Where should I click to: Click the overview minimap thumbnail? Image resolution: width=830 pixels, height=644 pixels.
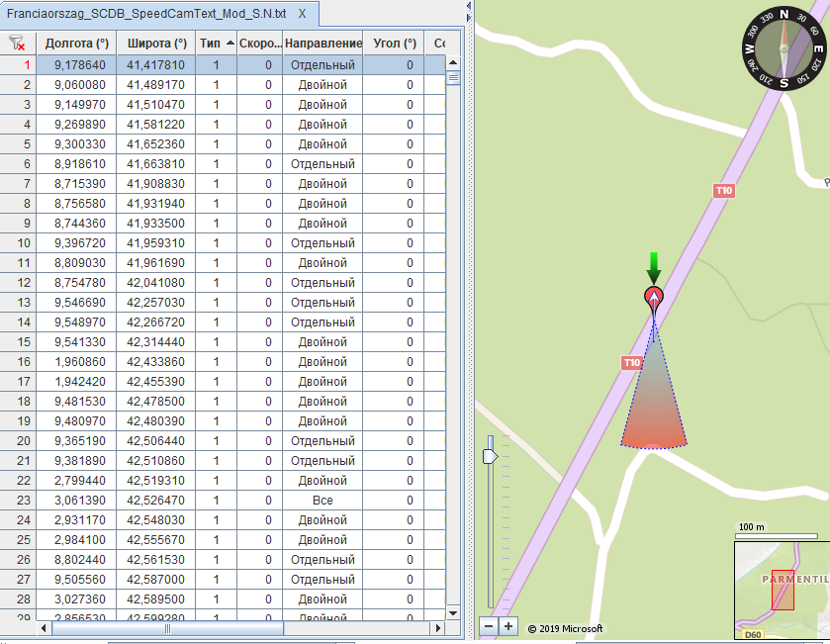(782, 590)
